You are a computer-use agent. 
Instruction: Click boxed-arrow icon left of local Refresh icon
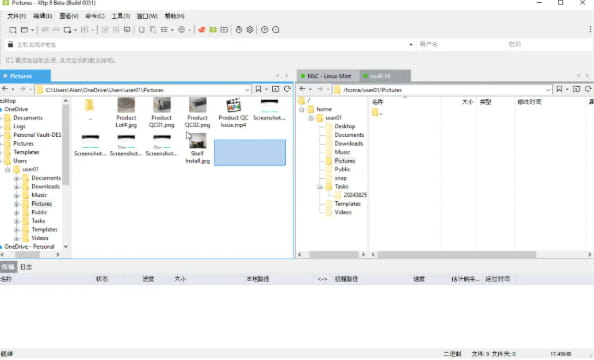pos(275,89)
